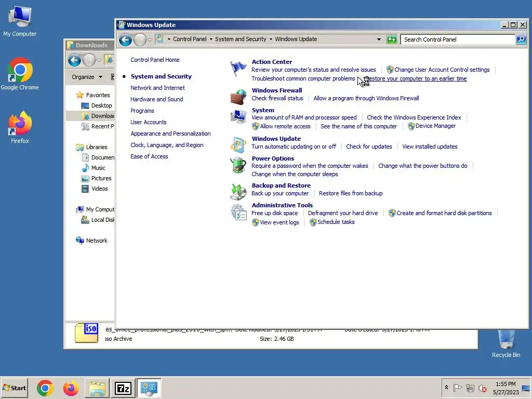532x399 pixels.
Task: Click the Power Options battery icon
Action: click(x=238, y=165)
